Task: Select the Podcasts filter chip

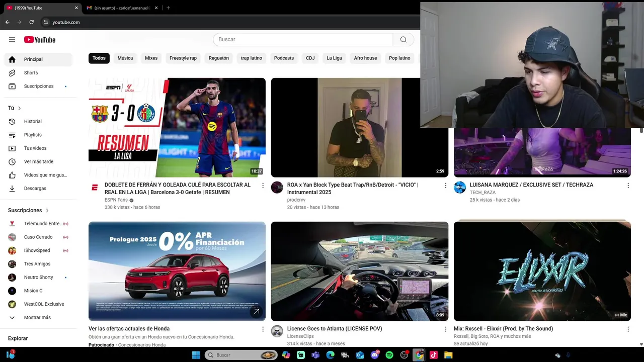Action: point(284,58)
